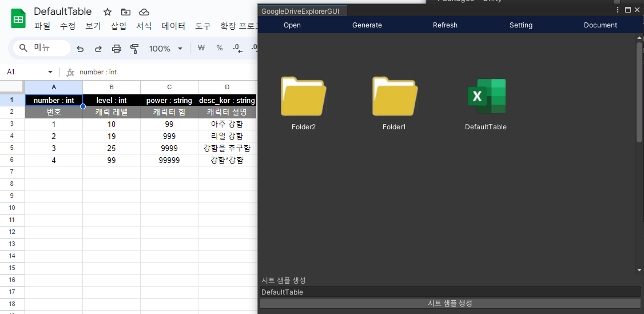Open the 데이터 menu
This screenshot has width=644, height=314.
coord(174,26)
